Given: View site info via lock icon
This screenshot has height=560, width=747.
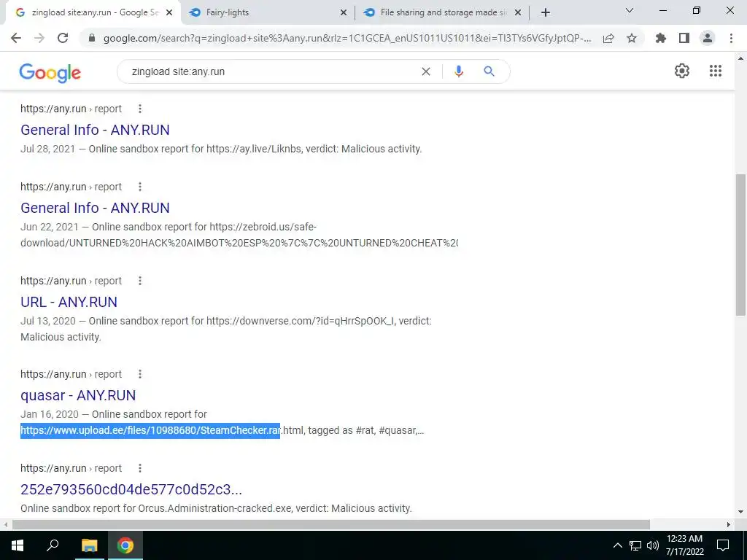Looking at the screenshot, I should pos(92,38).
